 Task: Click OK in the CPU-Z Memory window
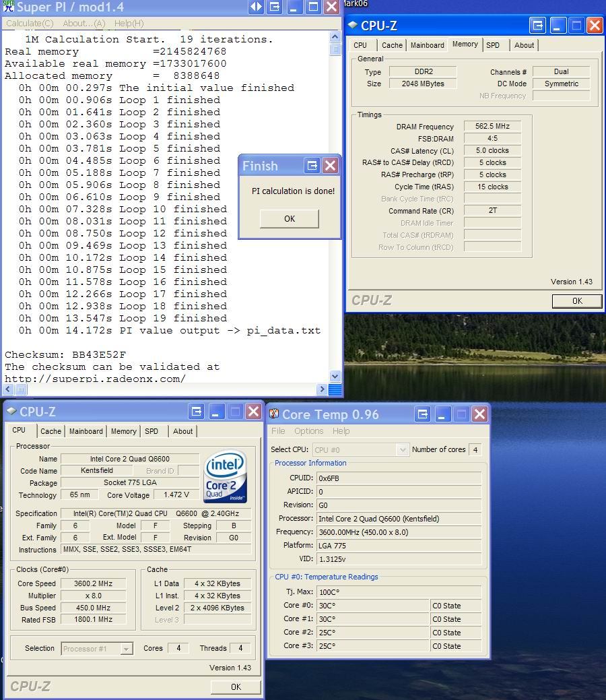tap(577, 301)
